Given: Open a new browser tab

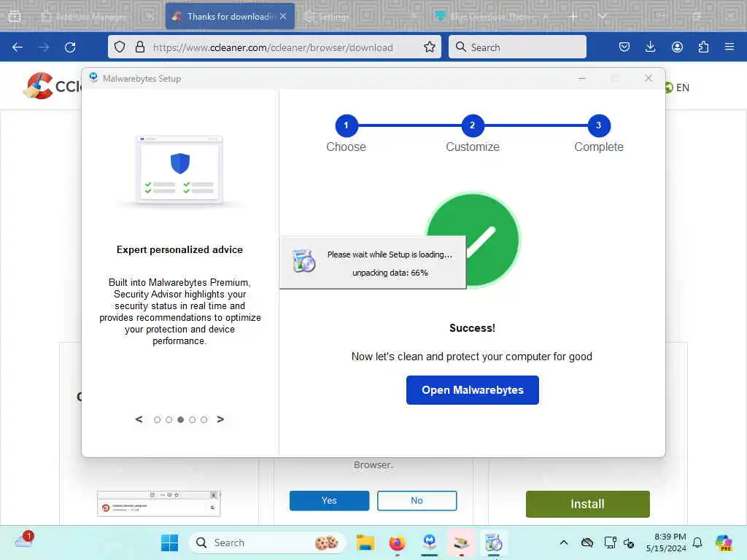Looking at the screenshot, I should 573,17.
